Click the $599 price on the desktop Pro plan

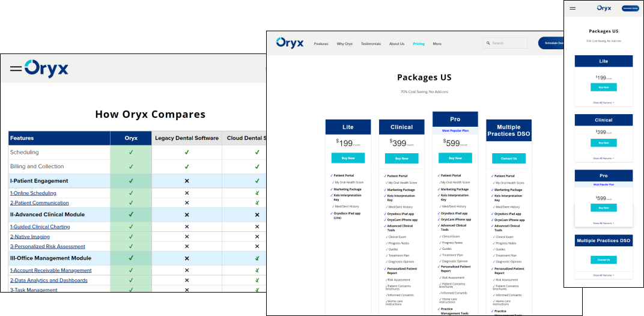[455, 142]
